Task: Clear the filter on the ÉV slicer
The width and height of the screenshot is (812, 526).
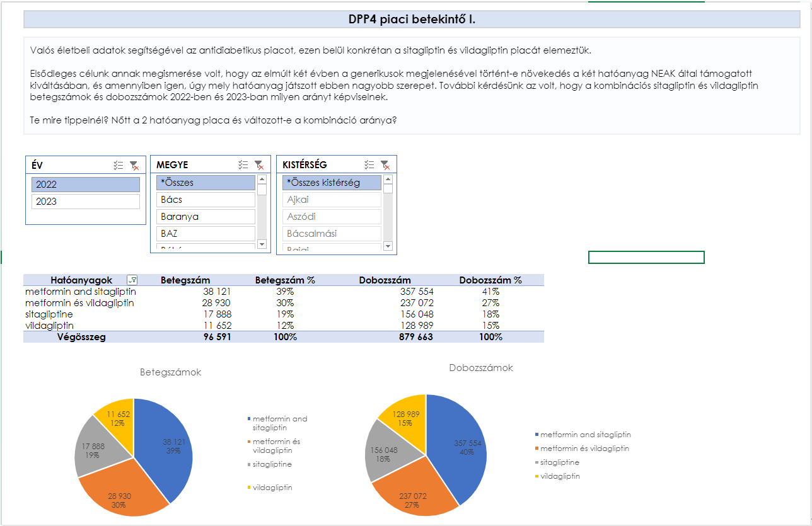Action: pyautogui.click(x=134, y=165)
